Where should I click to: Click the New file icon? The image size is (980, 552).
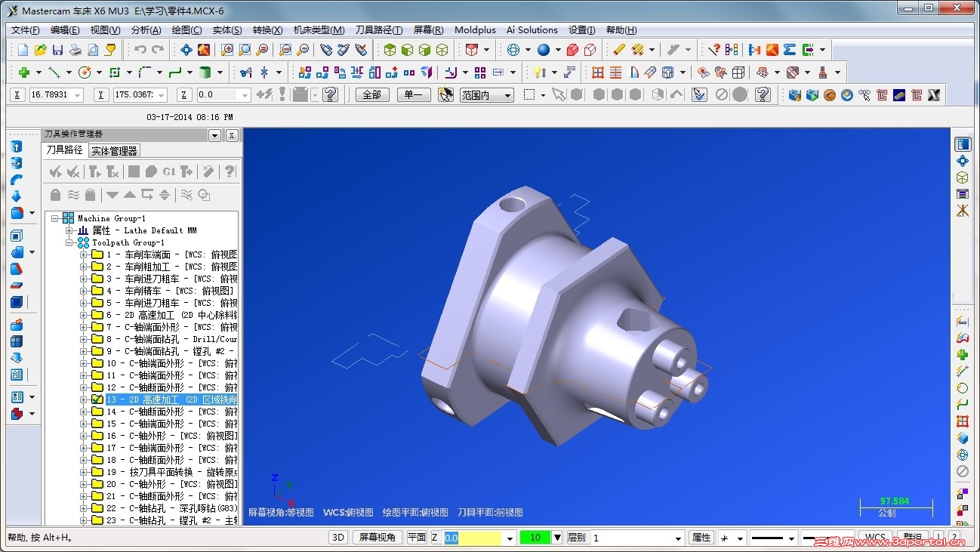coord(23,50)
